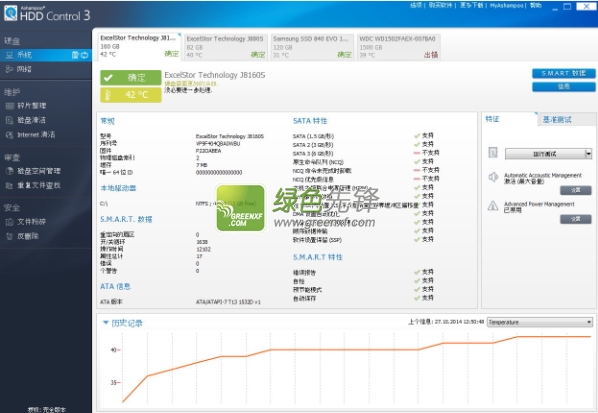The width and height of the screenshot is (598, 413).
Task: Click the ATA 信息 section heading
Action: tap(116, 286)
